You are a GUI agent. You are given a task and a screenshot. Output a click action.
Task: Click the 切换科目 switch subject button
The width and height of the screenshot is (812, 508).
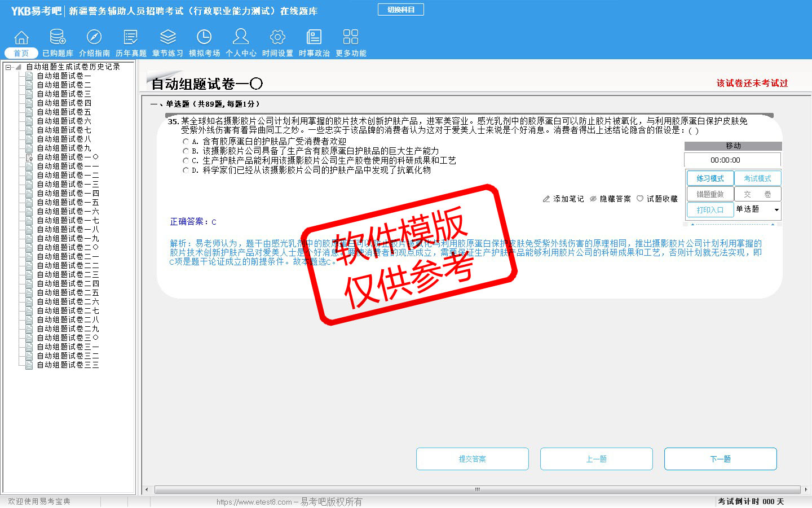(400, 10)
